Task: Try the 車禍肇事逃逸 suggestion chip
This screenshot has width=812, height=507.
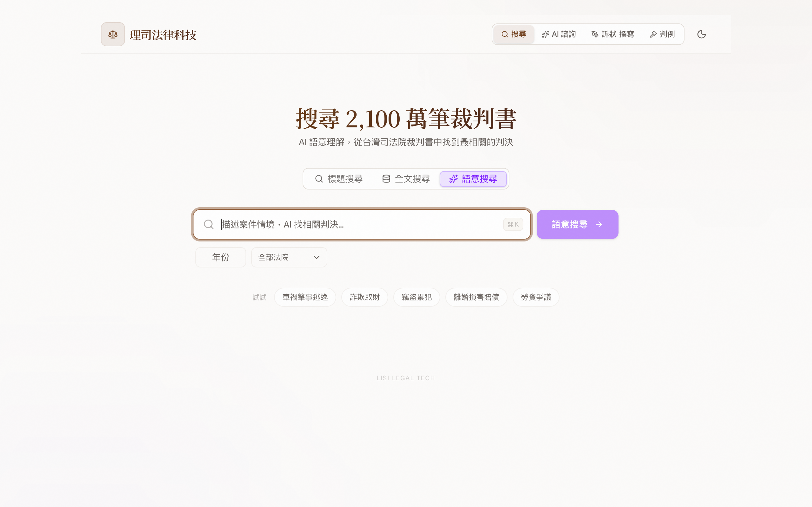Action: click(305, 297)
